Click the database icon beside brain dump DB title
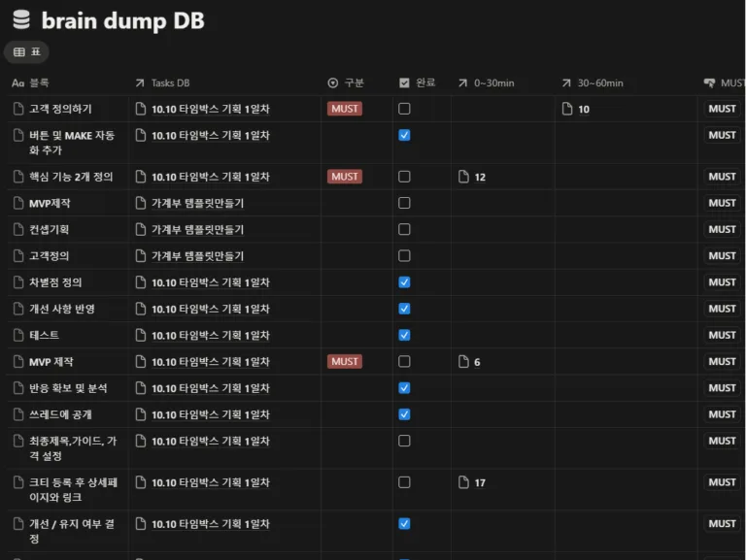The image size is (746, 560). [x=20, y=20]
